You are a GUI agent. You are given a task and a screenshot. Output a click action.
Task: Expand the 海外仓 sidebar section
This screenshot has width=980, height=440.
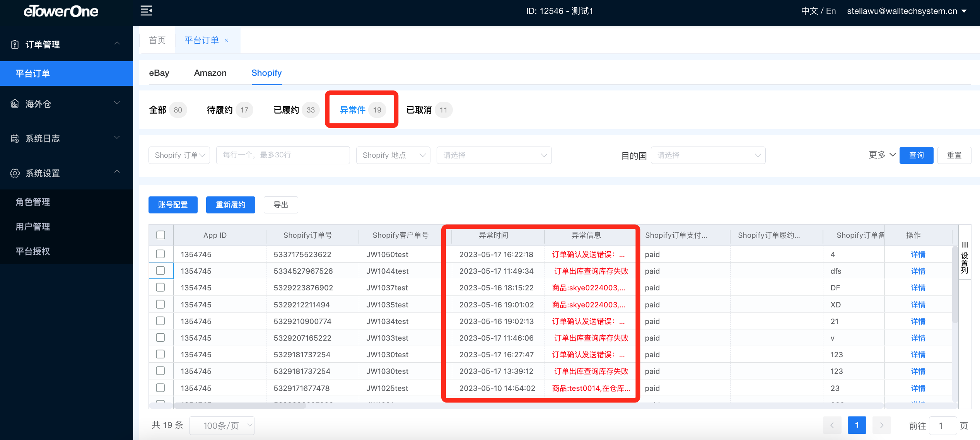click(117, 103)
